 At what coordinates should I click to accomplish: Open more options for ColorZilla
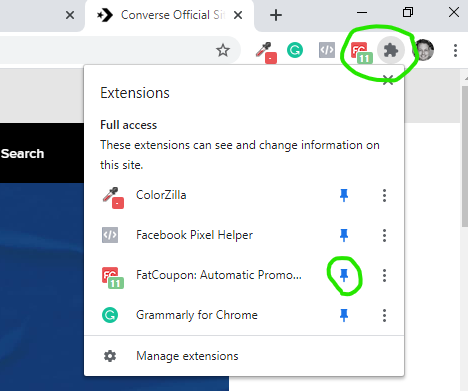coord(384,195)
